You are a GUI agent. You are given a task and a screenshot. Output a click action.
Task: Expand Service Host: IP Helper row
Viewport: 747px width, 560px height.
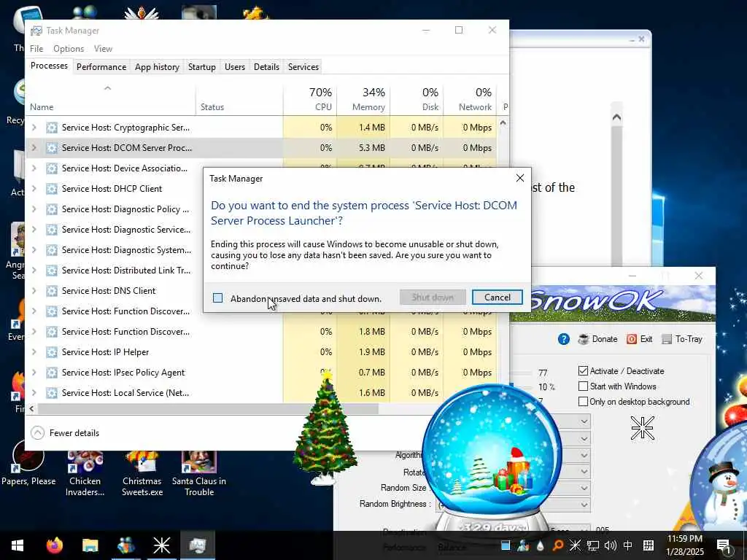pos(34,352)
